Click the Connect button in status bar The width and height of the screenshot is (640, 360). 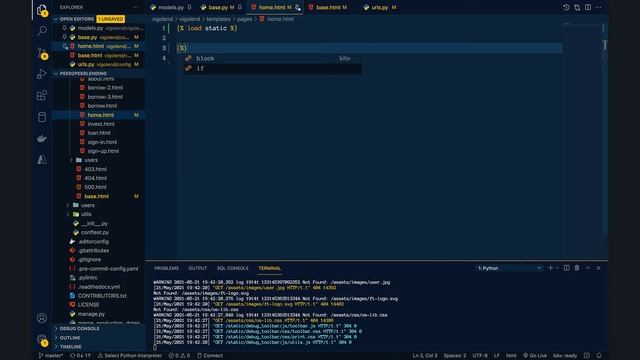tap(210, 356)
